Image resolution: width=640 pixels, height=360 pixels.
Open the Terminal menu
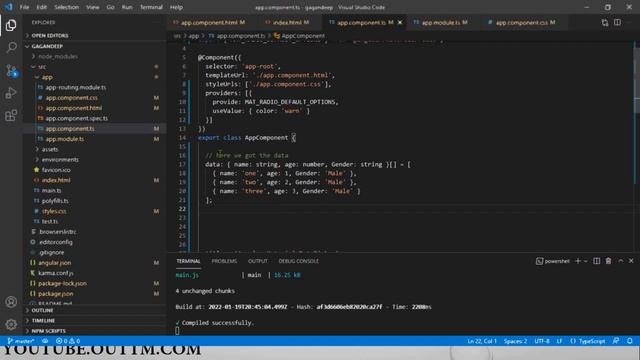(x=151, y=7)
